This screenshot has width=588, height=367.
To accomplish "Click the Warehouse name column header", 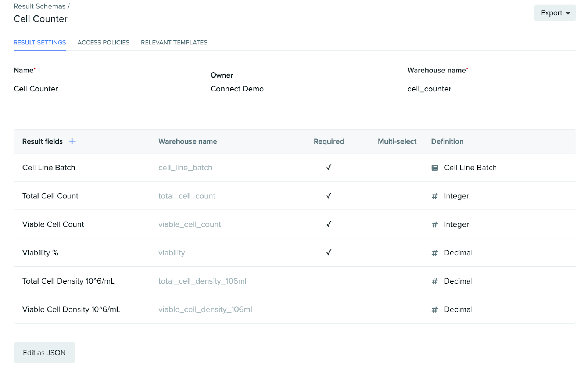I will point(188,141).
